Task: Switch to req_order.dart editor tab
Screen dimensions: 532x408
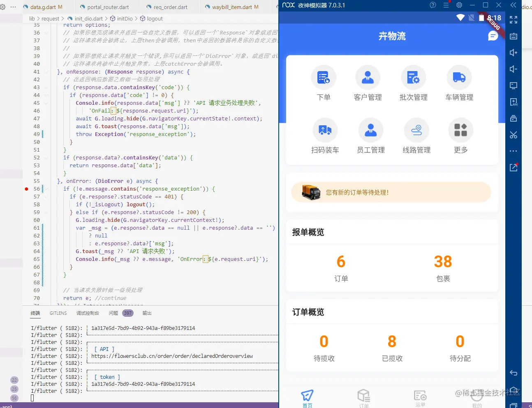Action: click(x=167, y=7)
